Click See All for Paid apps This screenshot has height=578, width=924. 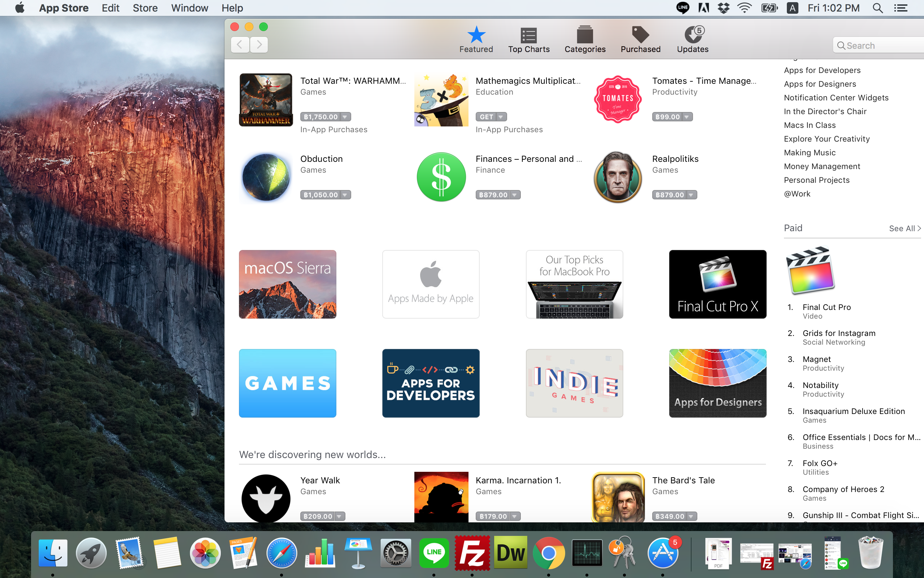tap(905, 228)
